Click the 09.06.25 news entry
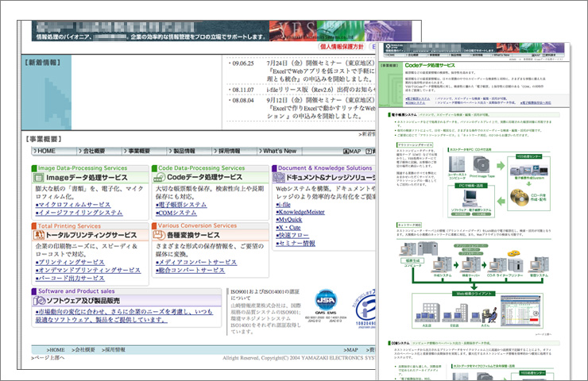588x381 pixels. 302,71
